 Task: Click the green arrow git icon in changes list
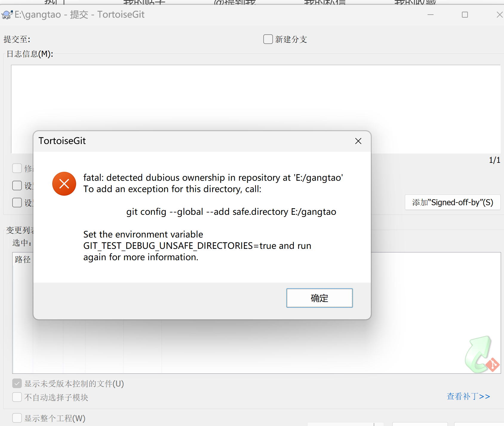482,354
